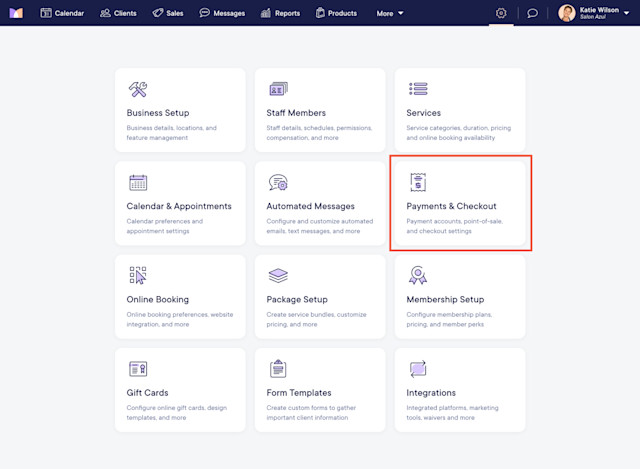
Task: Click 'Business details, locations, and feature management' text
Action: pos(171,133)
